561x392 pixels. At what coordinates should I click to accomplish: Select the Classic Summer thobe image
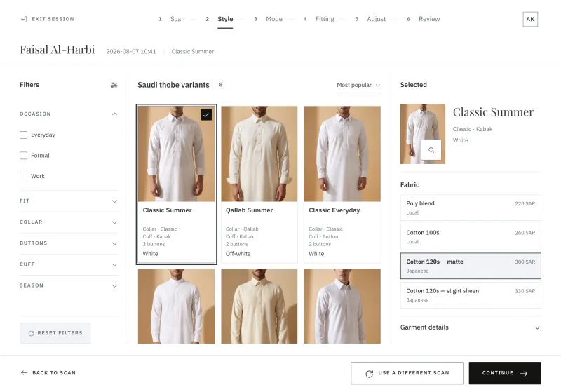177,154
